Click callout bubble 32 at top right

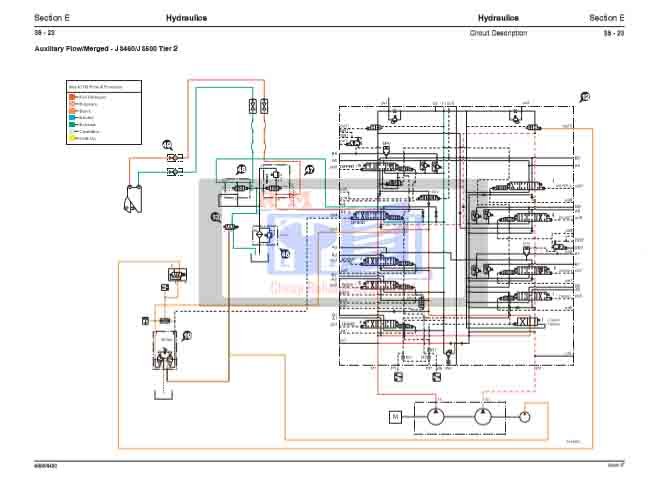(x=585, y=96)
